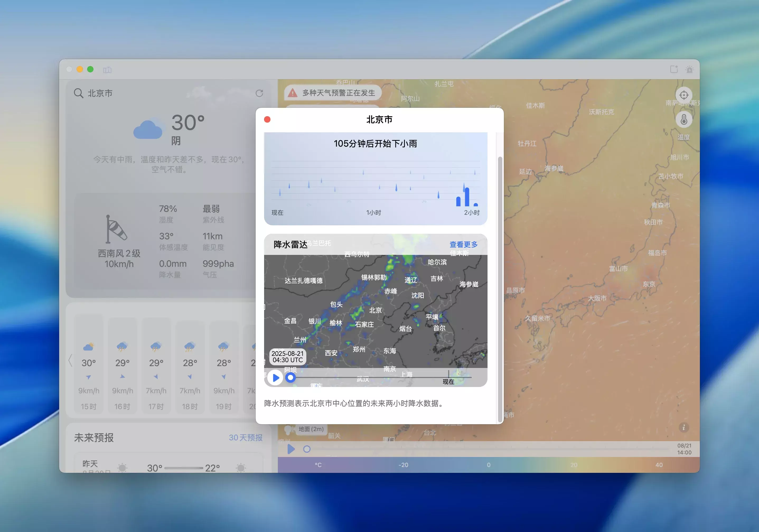Open the weather alert siren icon
759x532 pixels.
689,69
